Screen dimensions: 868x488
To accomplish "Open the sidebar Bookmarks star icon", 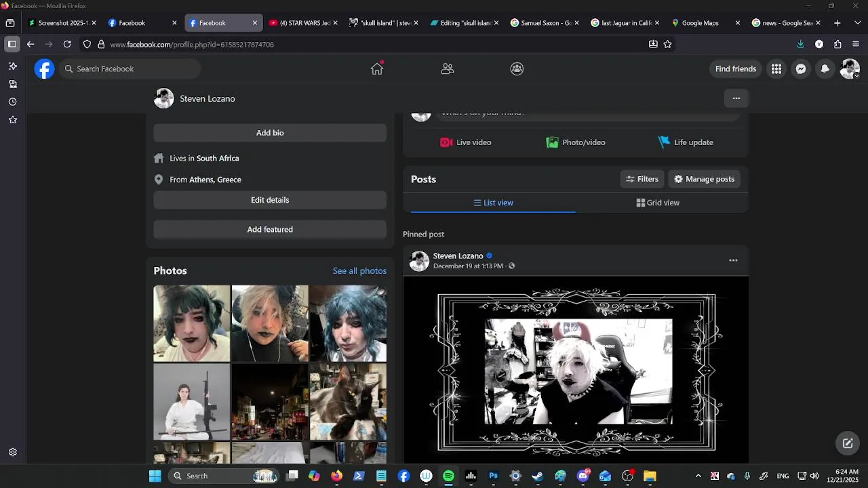I will 12,120.
